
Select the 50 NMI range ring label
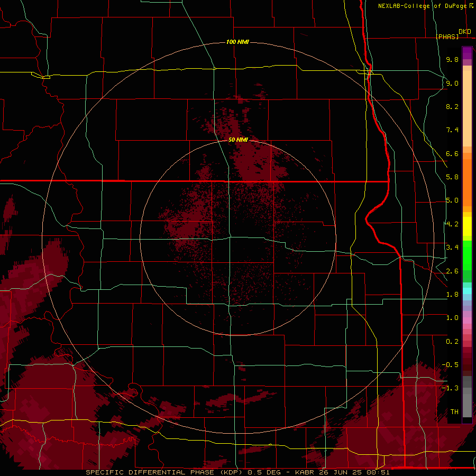point(238,140)
